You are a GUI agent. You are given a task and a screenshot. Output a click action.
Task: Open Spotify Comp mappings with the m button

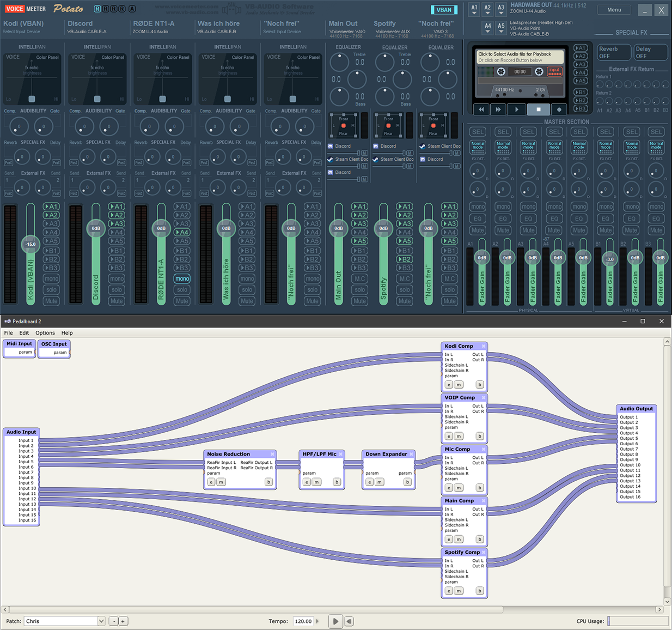(459, 591)
